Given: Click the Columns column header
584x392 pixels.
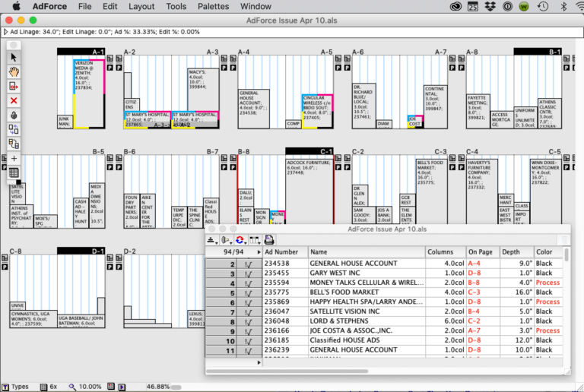Looking at the screenshot, I should [x=446, y=252].
